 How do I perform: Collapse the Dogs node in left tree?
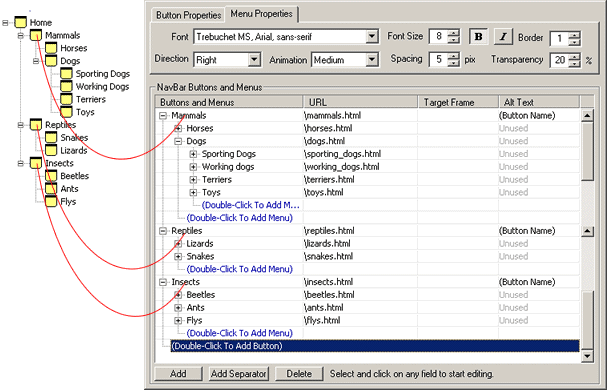tap(36, 61)
